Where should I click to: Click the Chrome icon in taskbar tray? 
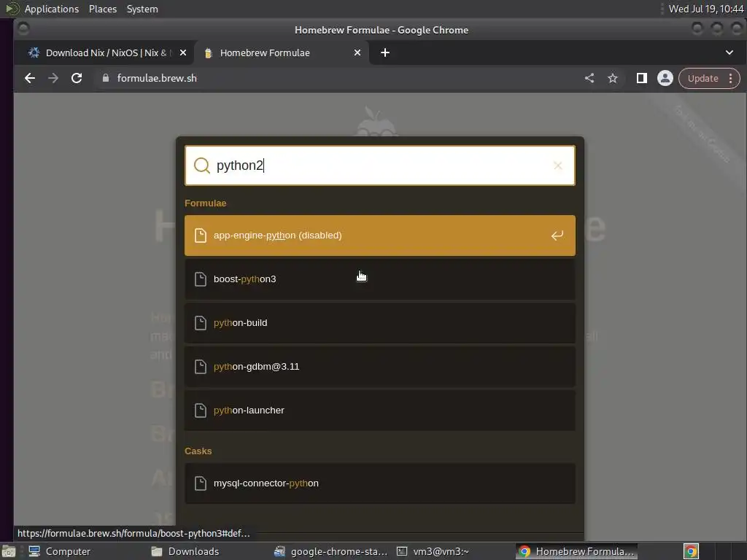[691, 551]
